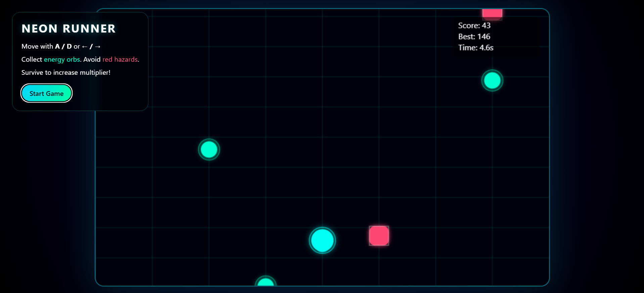Viewport: 644px width, 293px height.
Task: Click the 'Survive to increase multiplier!' line
Action: tap(66, 72)
